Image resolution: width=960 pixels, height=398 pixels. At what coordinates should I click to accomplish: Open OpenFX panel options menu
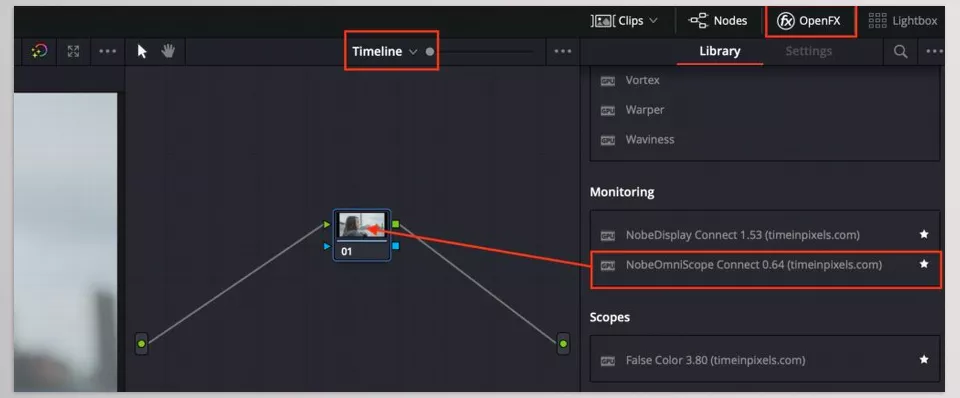point(935,51)
